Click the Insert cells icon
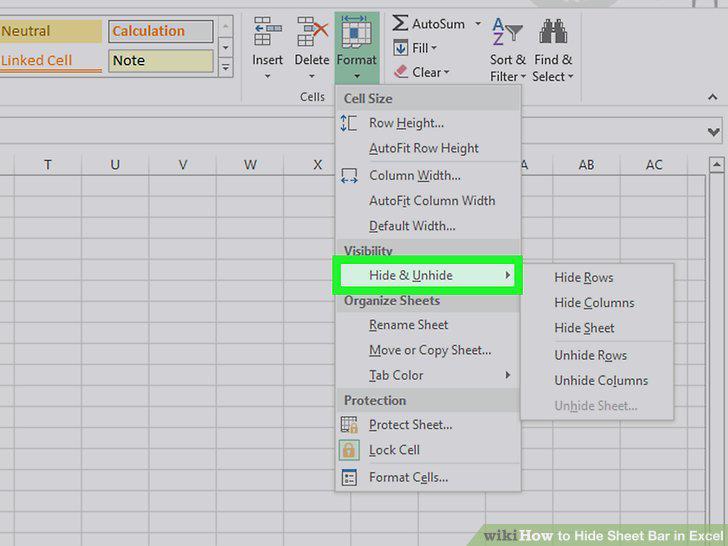 point(267,32)
